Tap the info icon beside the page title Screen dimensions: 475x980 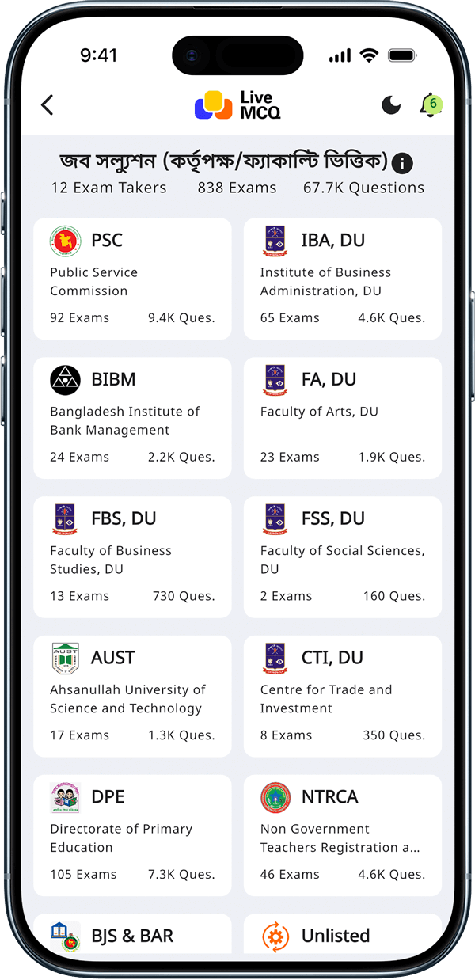tap(402, 163)
